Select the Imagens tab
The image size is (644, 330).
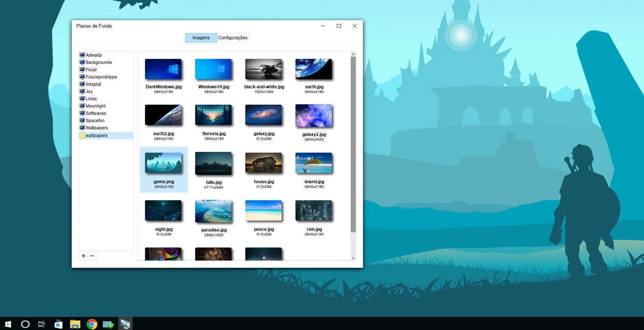click(x=201, y=37)
